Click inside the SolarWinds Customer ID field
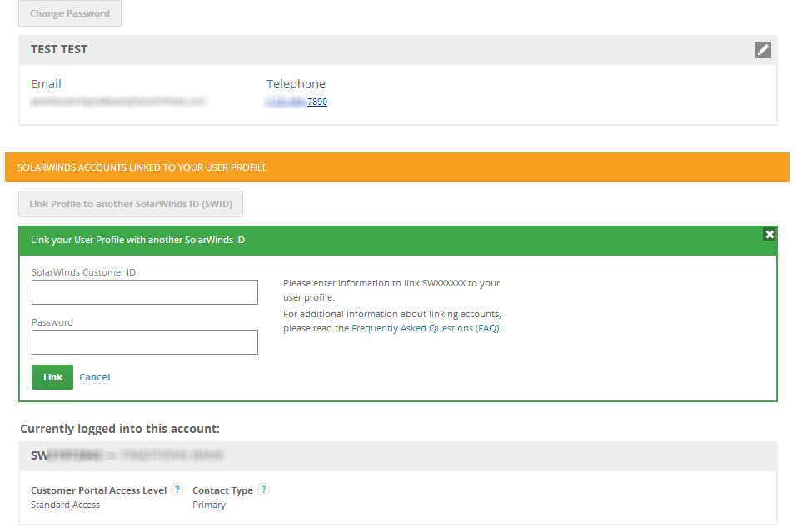This screenshot has width=797, height=532. coord(144,291)
